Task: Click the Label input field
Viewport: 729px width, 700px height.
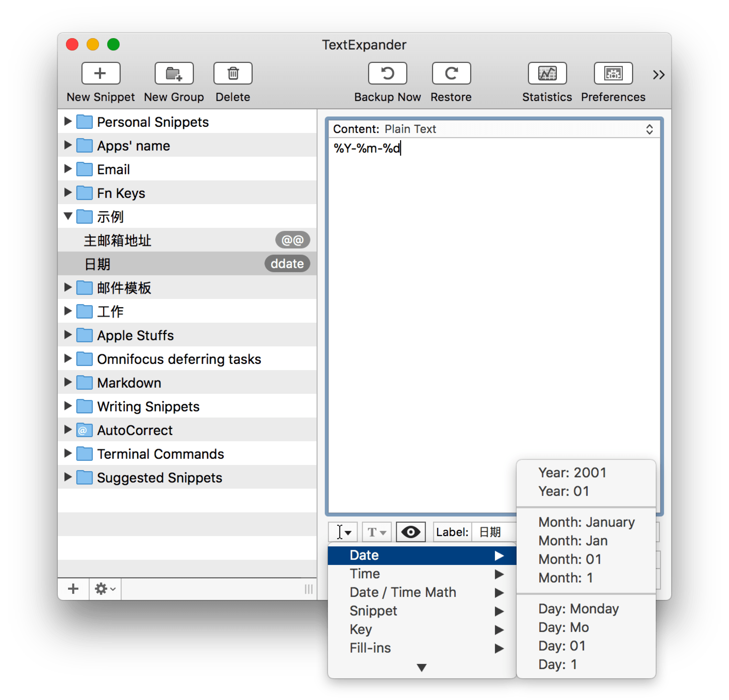Action: 495,532
